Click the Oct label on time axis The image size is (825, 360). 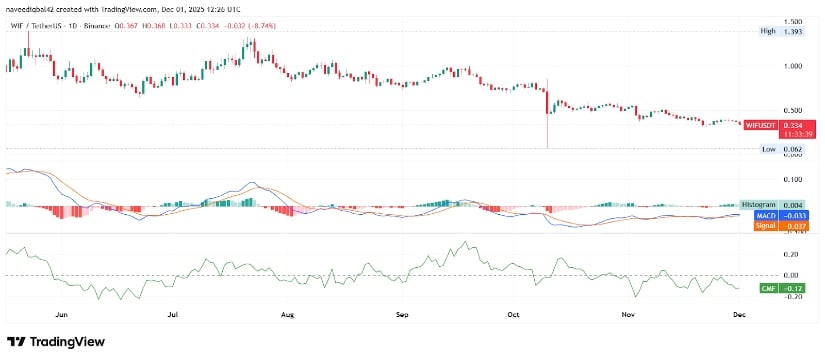coord(513,315)
